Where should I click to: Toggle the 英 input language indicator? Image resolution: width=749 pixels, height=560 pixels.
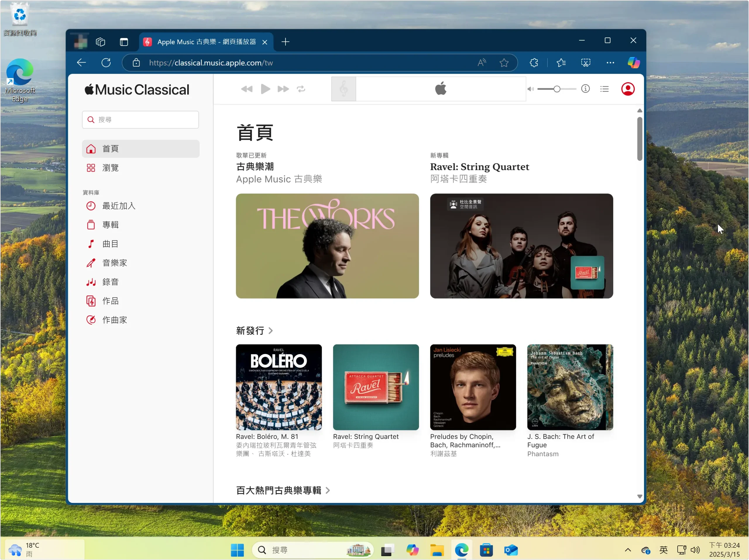[x=663, y=550]
